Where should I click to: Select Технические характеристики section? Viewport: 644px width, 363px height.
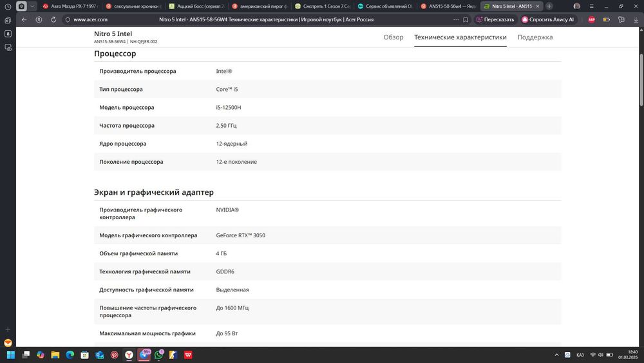pyautogui.click(x=460, y=37)
